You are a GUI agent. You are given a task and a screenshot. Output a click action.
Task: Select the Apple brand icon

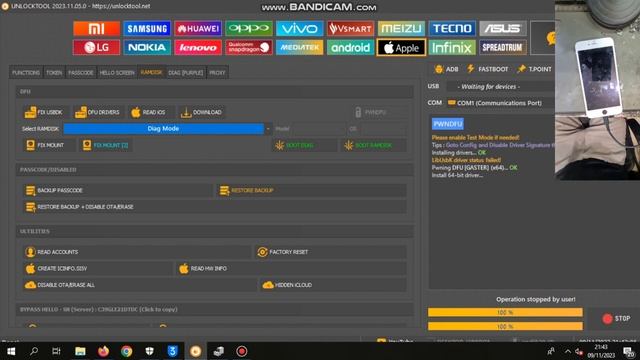click(401, 47)
